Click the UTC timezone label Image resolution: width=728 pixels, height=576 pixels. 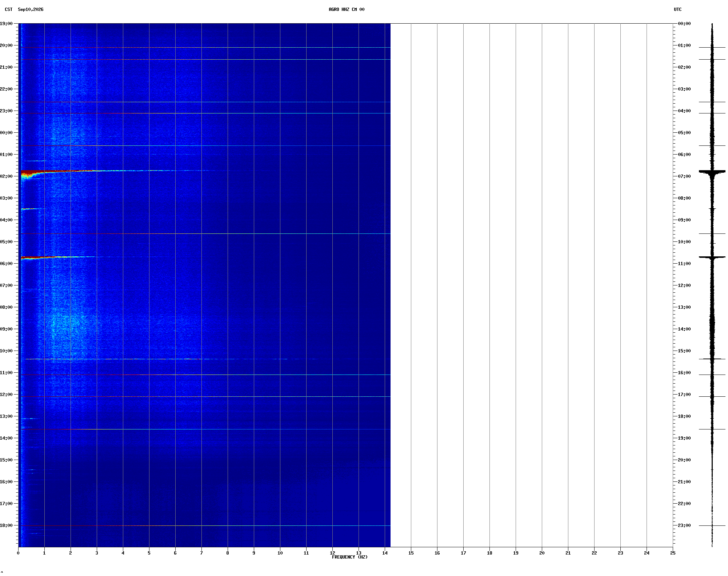point(678,9)
